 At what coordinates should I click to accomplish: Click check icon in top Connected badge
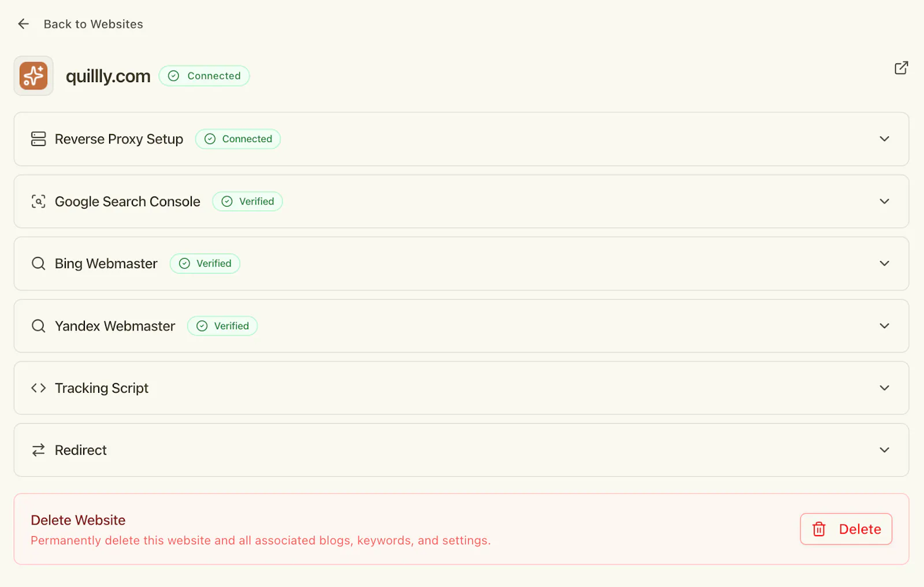[174, 76]
